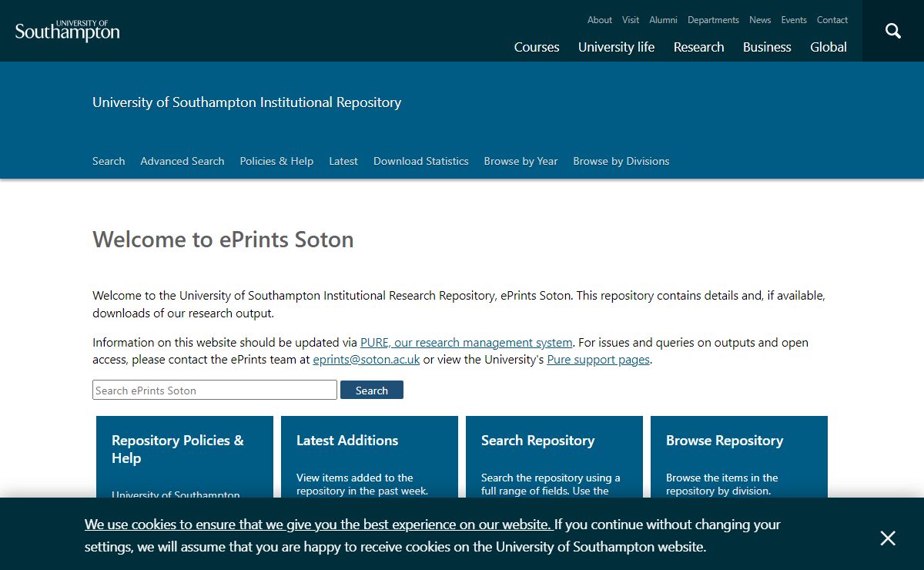
Task: Open the Events link
Action: pos(794,20)
